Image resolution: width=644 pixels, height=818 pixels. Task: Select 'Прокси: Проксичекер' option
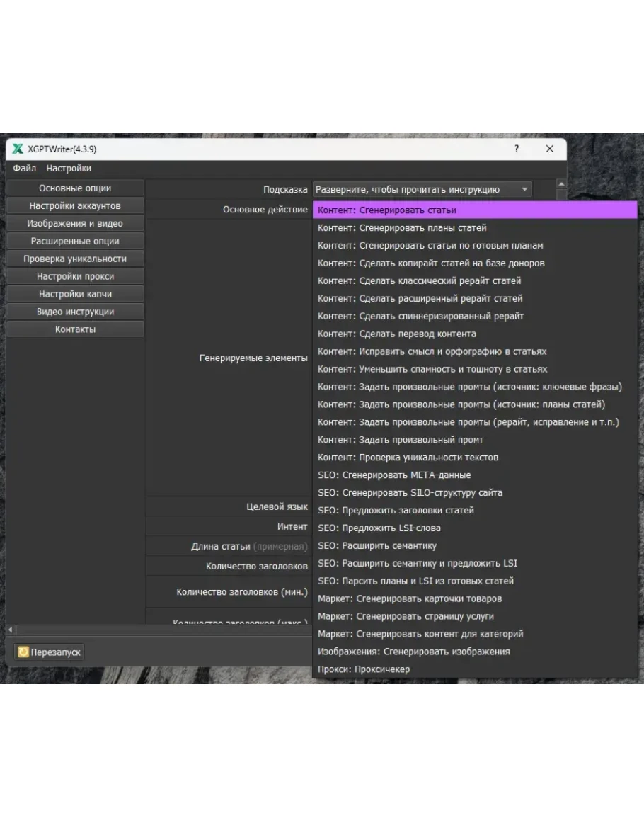tap(475, 669)
